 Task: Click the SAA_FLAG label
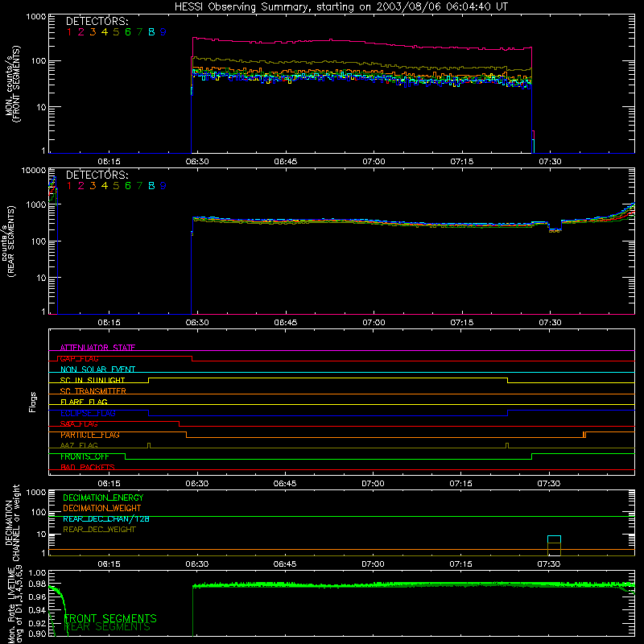(x=79, y=424)
